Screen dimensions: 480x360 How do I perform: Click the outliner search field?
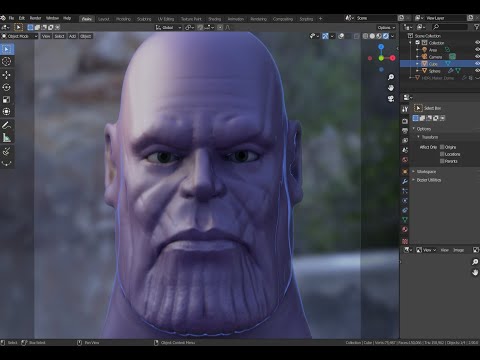450,27
